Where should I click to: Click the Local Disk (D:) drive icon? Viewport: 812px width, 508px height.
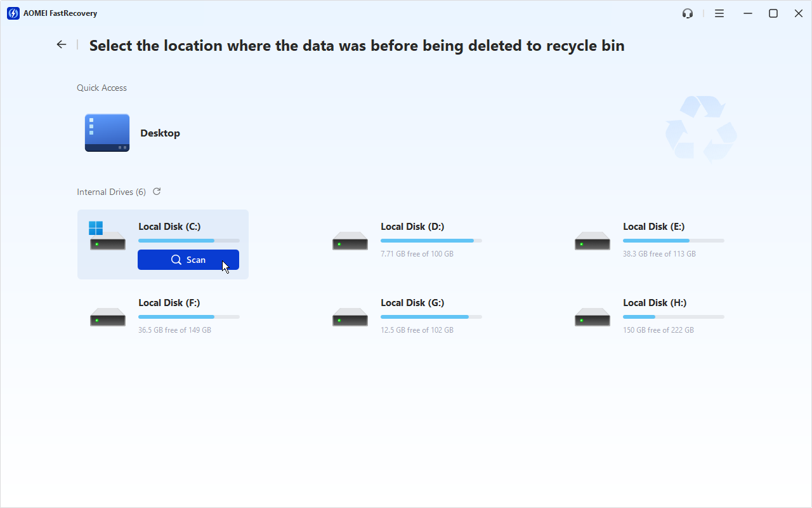click(x=350, y=241)
